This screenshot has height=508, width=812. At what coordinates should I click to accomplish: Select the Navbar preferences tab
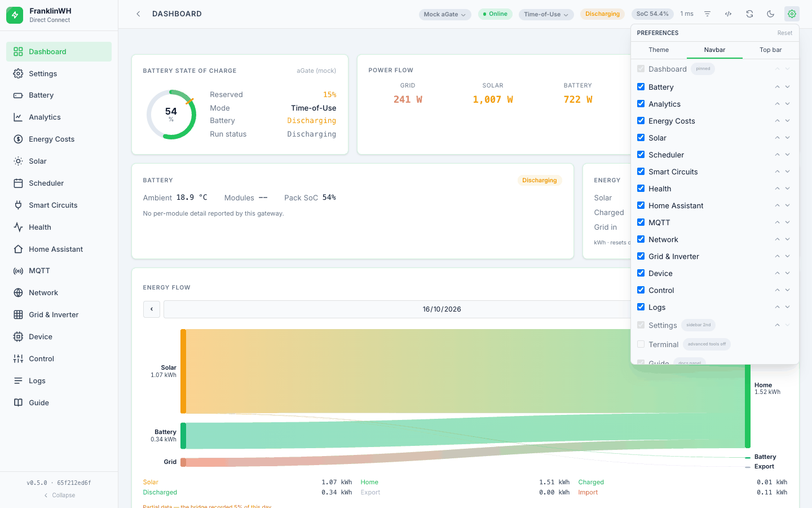pos(714,50)
